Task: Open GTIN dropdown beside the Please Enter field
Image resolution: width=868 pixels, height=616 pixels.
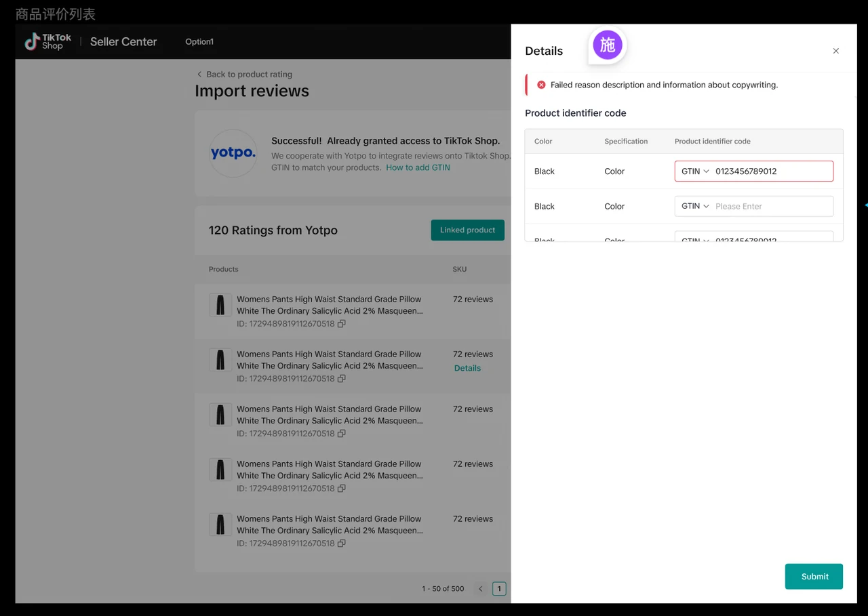Action: [x=694, y=206]
